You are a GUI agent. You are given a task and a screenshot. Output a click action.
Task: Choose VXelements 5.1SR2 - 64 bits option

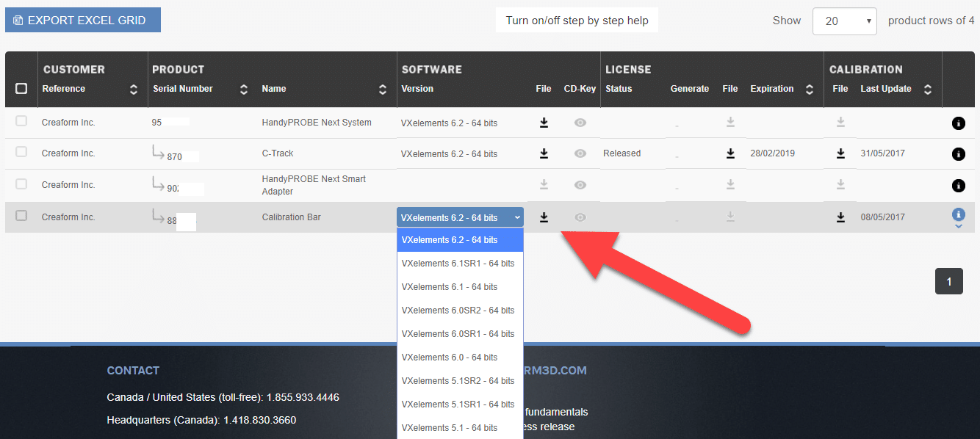[x=461, y=381]
